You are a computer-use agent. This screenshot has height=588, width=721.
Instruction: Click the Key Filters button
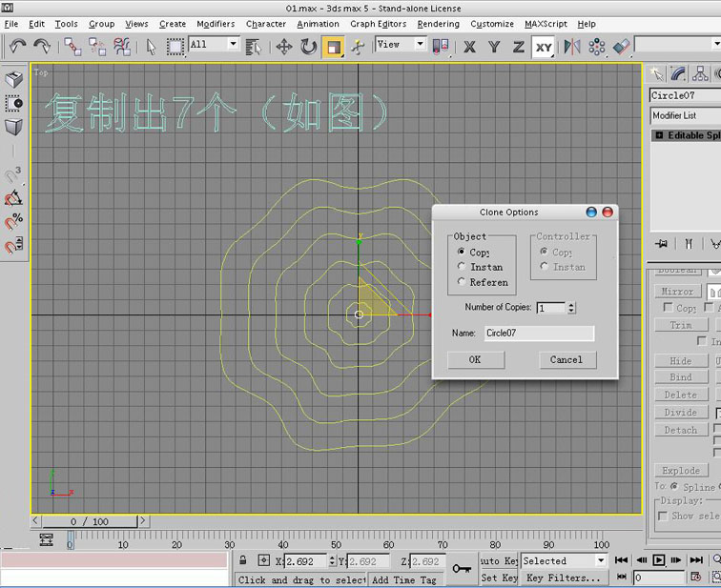pos(564,578)
